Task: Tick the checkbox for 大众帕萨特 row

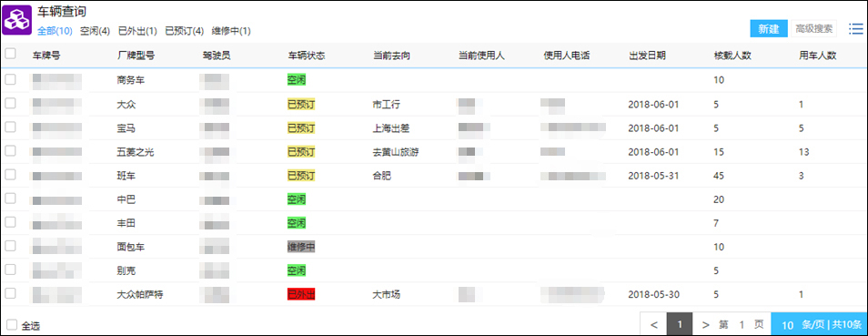Action: (10, 294)
